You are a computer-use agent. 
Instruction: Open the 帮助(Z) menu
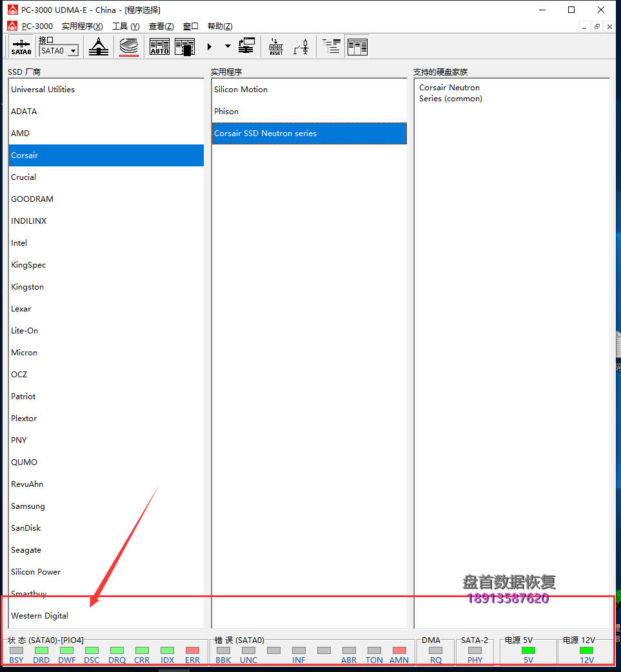tap(220, 26)
